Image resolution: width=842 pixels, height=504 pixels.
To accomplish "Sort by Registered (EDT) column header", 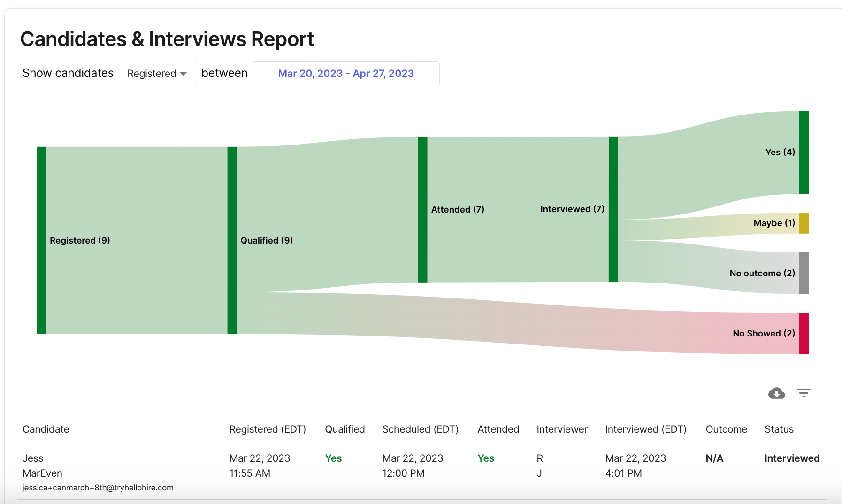I will (x=268, y=429).
